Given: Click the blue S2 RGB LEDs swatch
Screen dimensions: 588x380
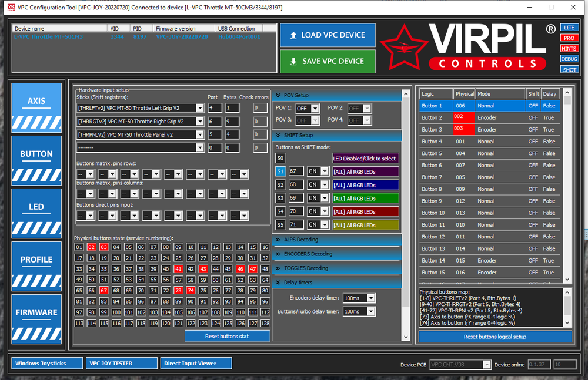Looking at the screenshot, I should pos(365,185).
